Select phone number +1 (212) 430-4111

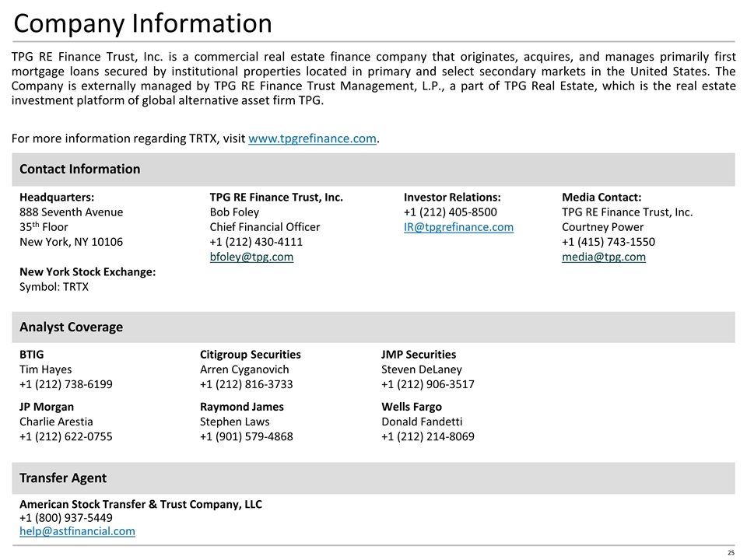tap(256, 242)
